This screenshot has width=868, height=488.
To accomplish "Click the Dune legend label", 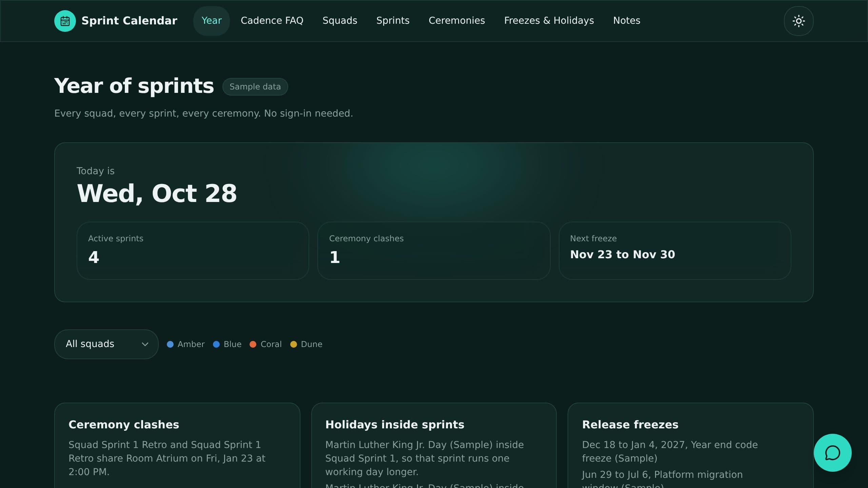I will click(x=312, y=344).
